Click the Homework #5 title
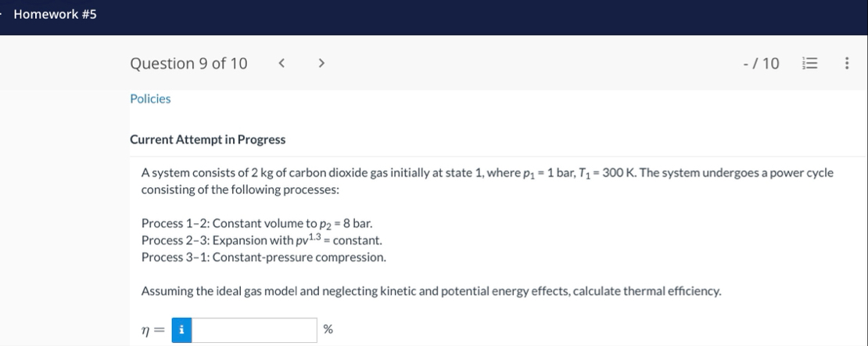This screenshot has width=868, height=346. [x=55, y=14]
